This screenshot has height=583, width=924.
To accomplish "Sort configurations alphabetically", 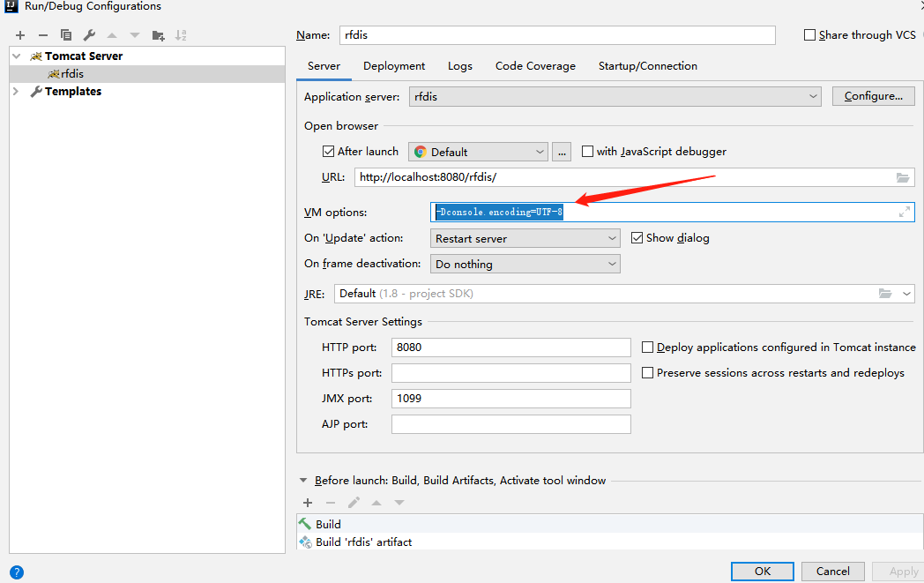I will coord(181,35).
